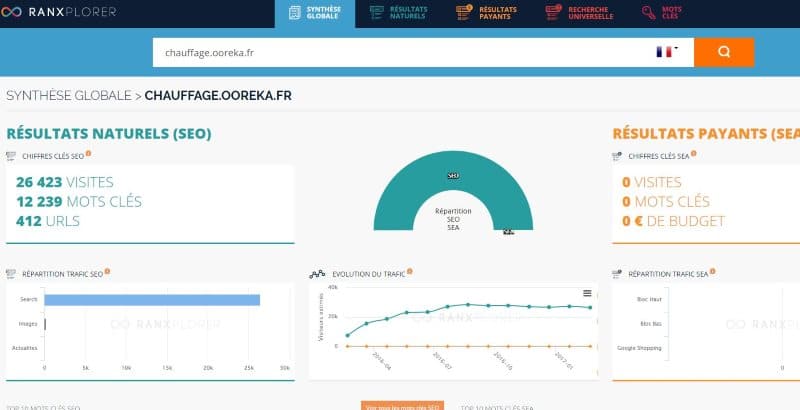Image resolution: width=800 pixels, height=410 pixels.
Task: Click the Résultats Naturels list icon
Action: (x=377, y=13)
